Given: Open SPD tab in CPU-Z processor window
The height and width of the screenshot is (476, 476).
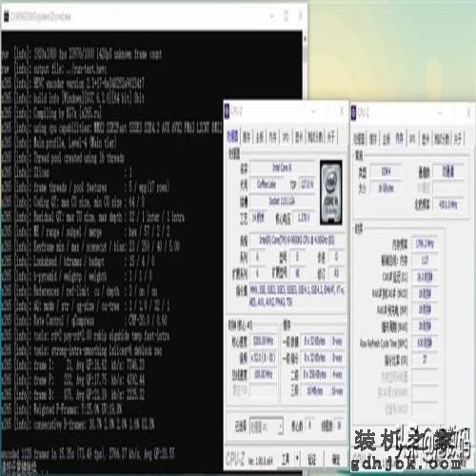Looking at the screenshot, I should [286, 137].
